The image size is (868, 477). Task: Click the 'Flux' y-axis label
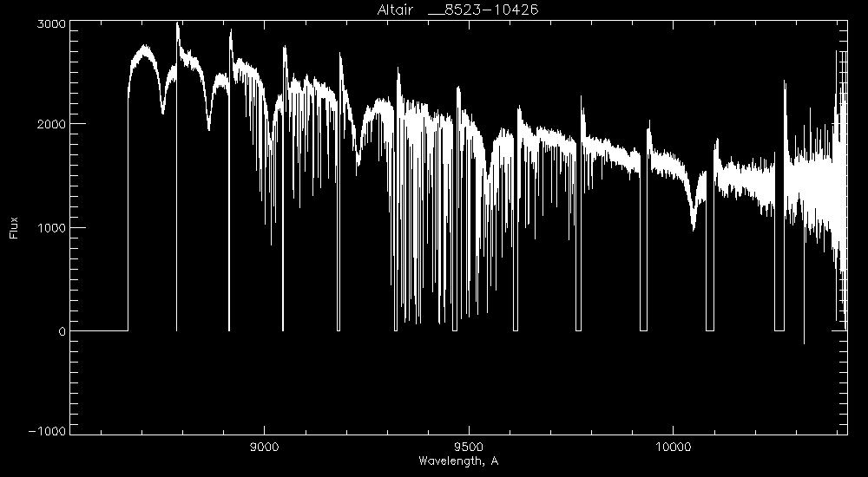(x=14, y=228)
